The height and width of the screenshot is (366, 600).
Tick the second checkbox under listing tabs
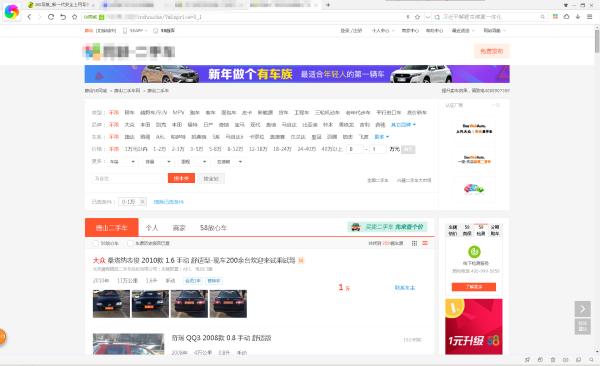tap(130, 243)
